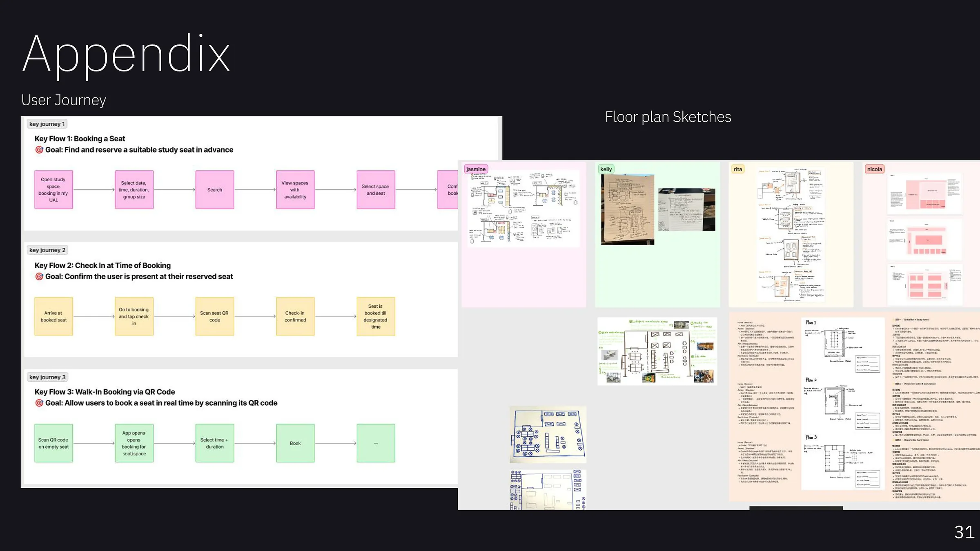Click the 'Scan QR code on empty seat' box

tap(53, 443)
